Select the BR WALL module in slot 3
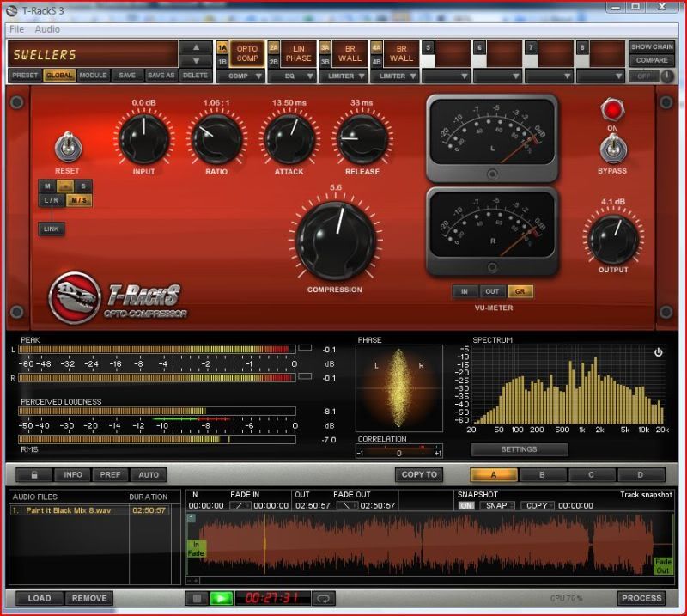 (x=350, y=53)
